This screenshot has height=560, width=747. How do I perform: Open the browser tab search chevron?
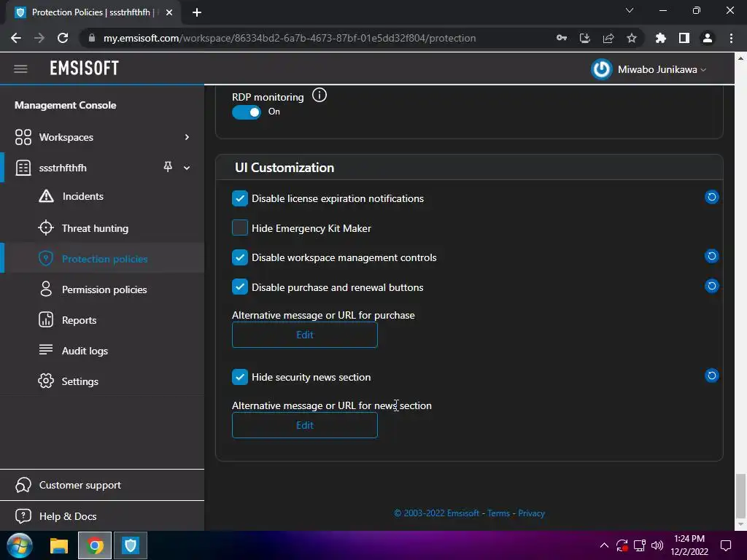tap(629, 10)
